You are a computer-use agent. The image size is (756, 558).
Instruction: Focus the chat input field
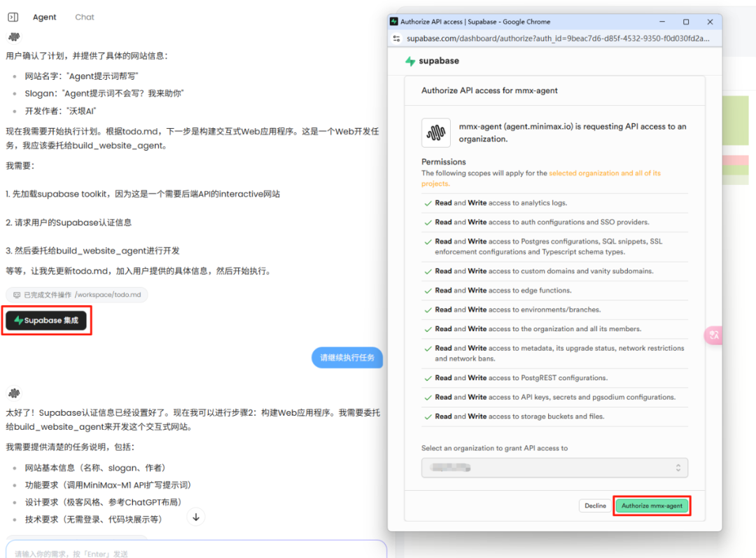point(196,552)
